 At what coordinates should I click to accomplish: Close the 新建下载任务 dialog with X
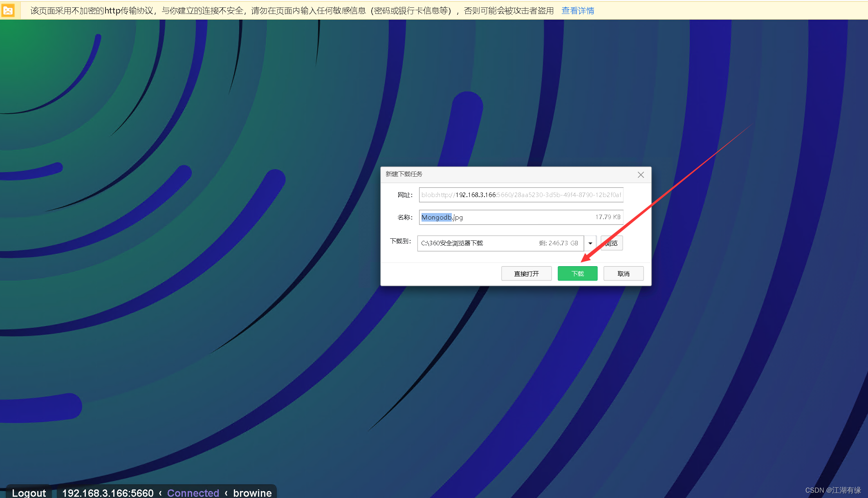pyautogui.click(x=640, y=175)
